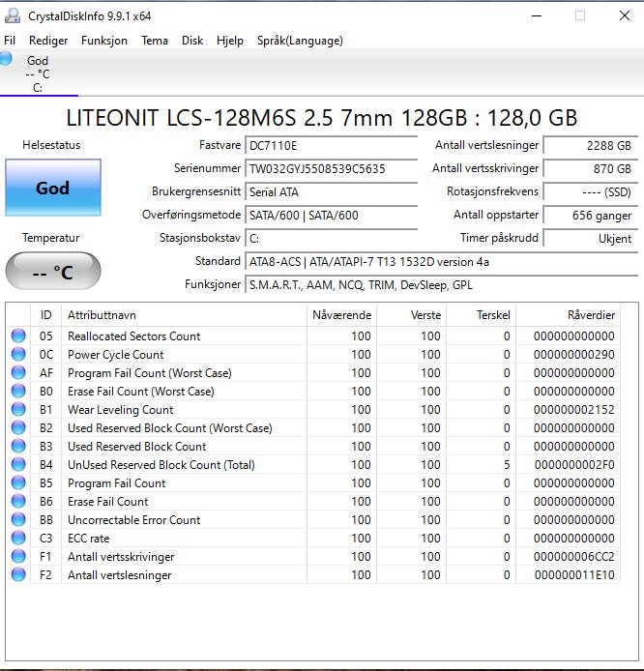Click the Brukergrensesnitt field Serial ATA
The image size is (644, 671).
pyautogui.click(x=332, y=191)
